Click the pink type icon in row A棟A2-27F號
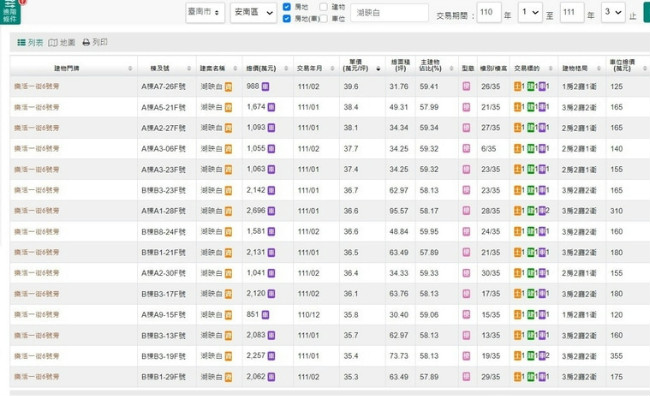 (466, 128)
